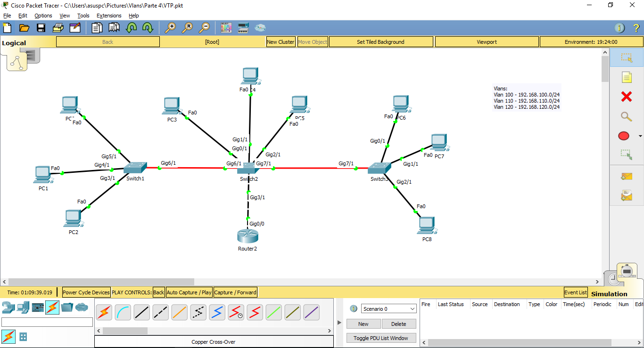This screenshot has width=644, height=348.
Task: Select the arrow selection tool
Action: 627,57
